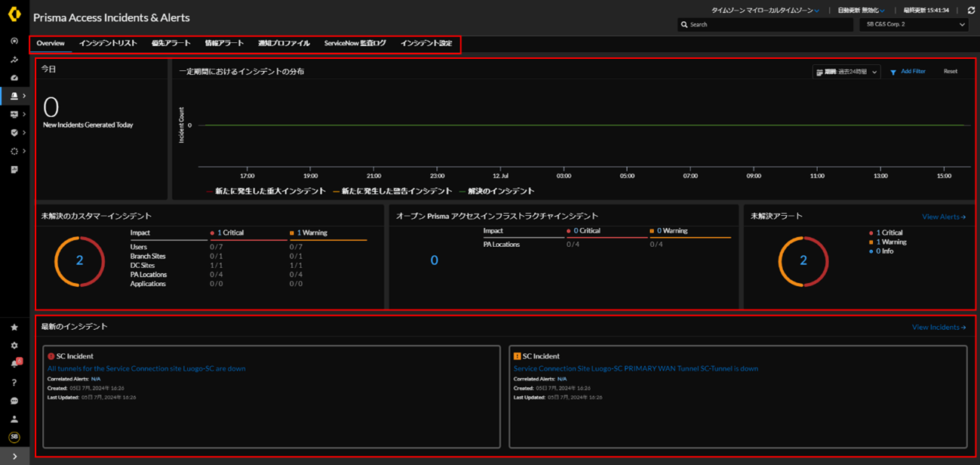Toggle the 新たに発生した重大インシデント legend entry
This screenshot has width=980, height=465.
266,192
